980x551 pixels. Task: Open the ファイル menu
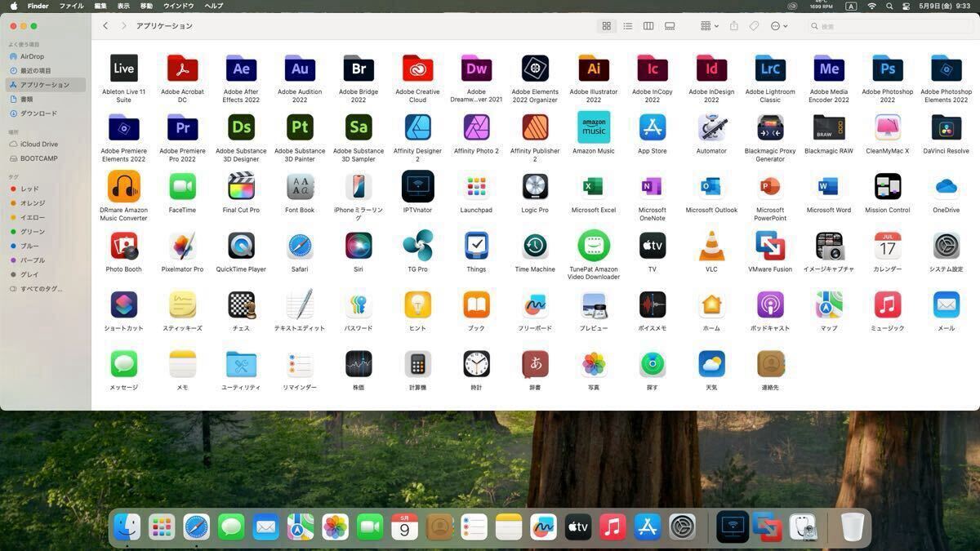[71, 6]
